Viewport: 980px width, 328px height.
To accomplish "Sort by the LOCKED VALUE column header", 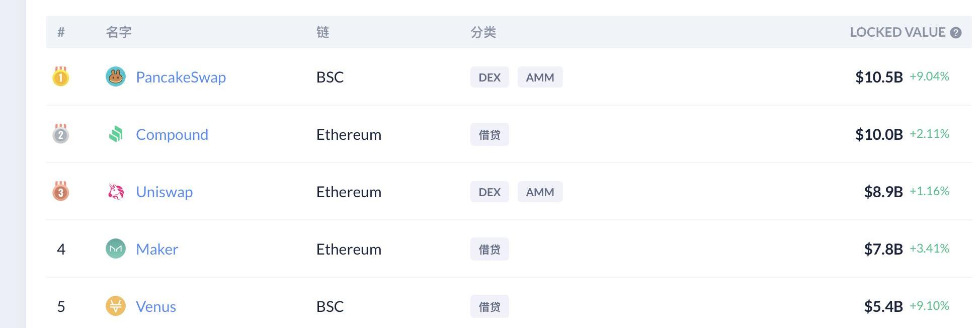I will 897,32.
